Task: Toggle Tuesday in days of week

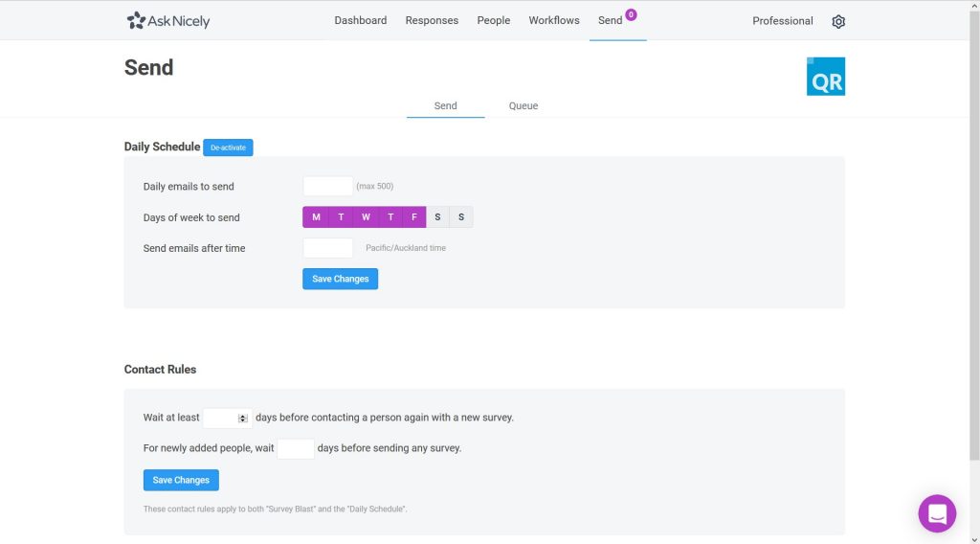Action: (x=341, y=217)
